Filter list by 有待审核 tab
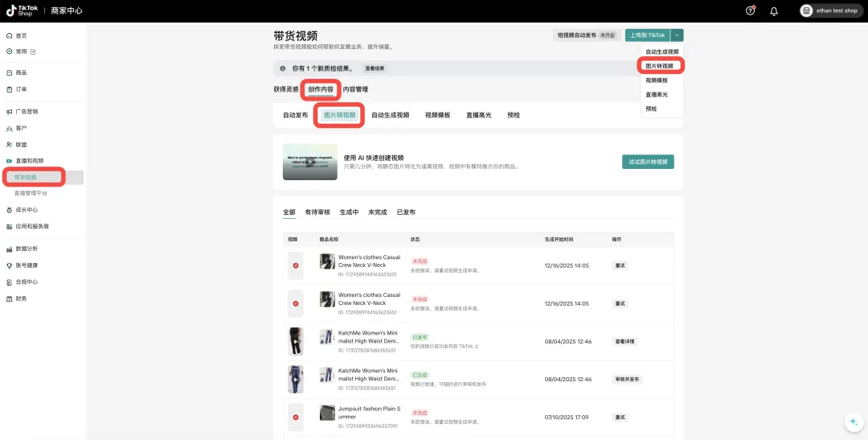 pyautogui.click(x=317, y=212)
